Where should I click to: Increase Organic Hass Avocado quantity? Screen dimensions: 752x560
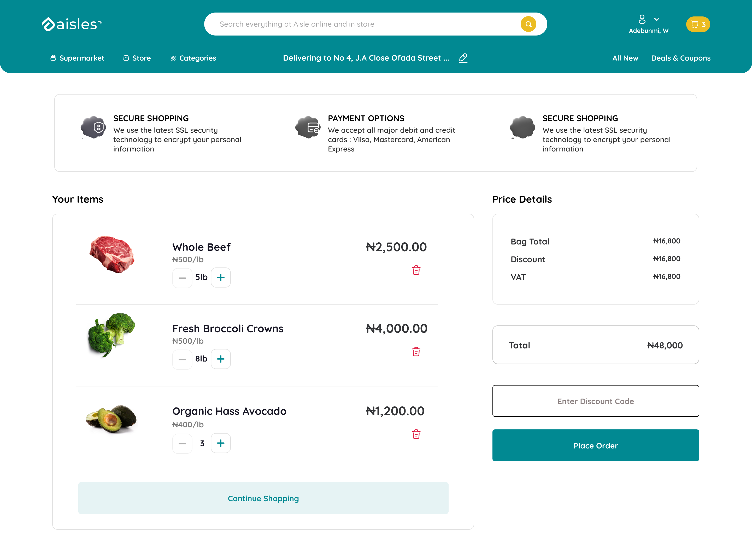pyautogui.click(x=221, y=443)
